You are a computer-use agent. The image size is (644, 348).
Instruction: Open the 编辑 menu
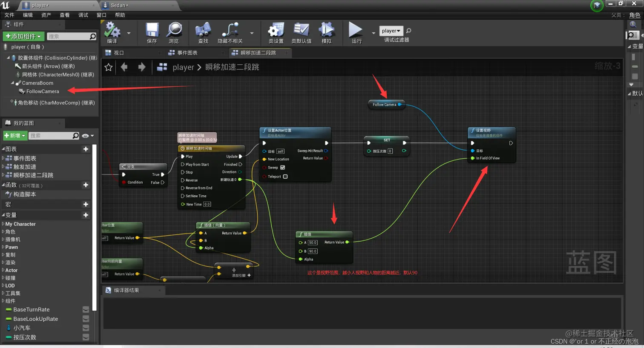click(28, 15)
